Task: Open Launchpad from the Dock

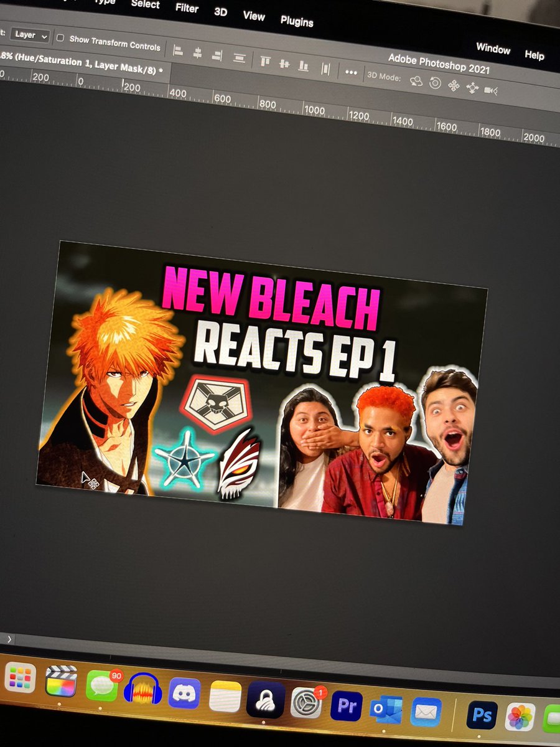Action: pos(21,677)
